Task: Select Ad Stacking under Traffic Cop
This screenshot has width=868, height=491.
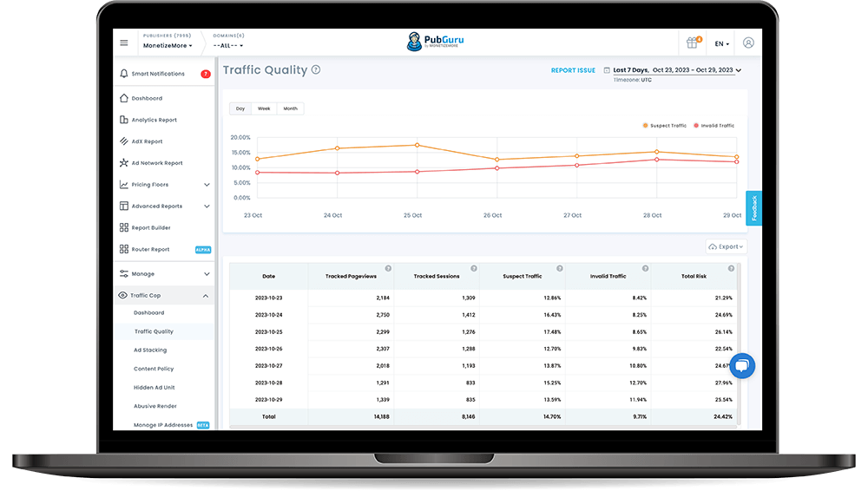Action: pyautogui.click(x=150, y=350)
